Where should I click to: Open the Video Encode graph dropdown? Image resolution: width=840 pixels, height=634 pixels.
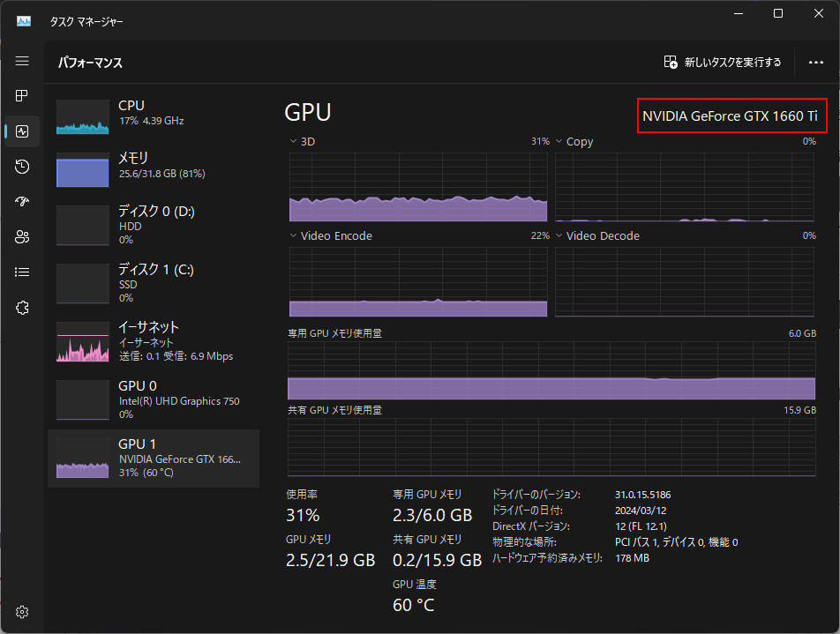pyautogui.click(x=293, y=235)
